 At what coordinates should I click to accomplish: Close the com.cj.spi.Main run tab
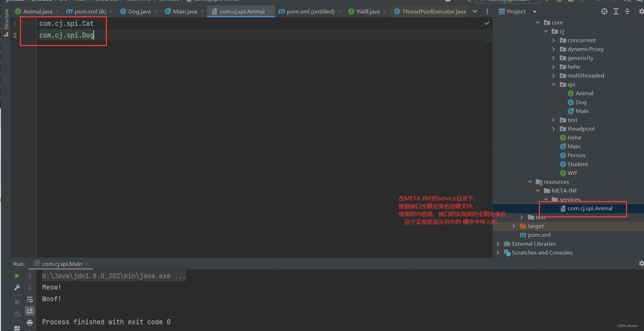point(87,264)
